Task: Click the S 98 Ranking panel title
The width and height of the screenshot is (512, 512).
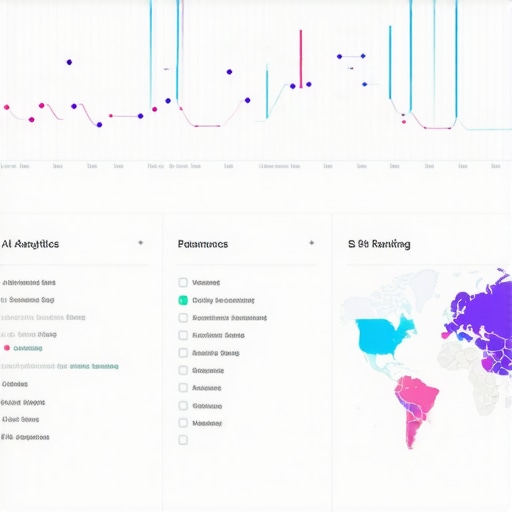Action: tap(379, 244)
